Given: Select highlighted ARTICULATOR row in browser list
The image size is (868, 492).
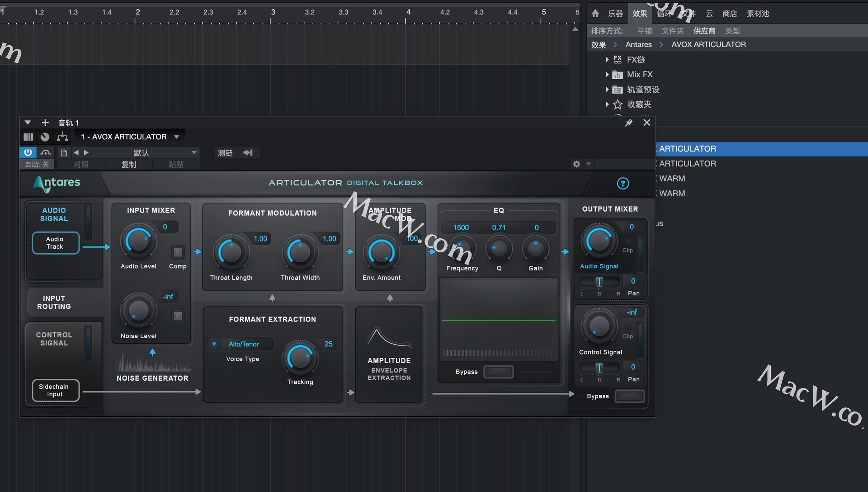Looking at the screenshot, I should [x=762, y=149].
